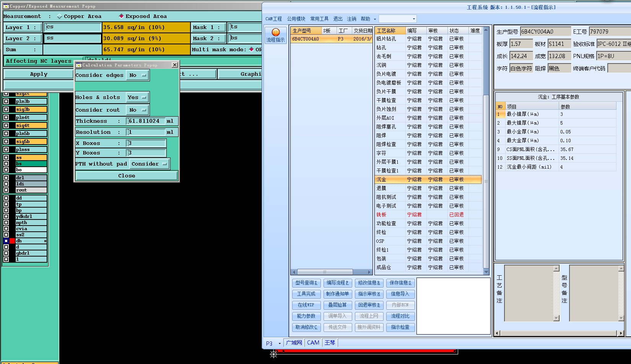This screenshot has height=364, width=631.
Task: Click the crosshair wheel icon below the P3 tab
Action: (273, 354)
